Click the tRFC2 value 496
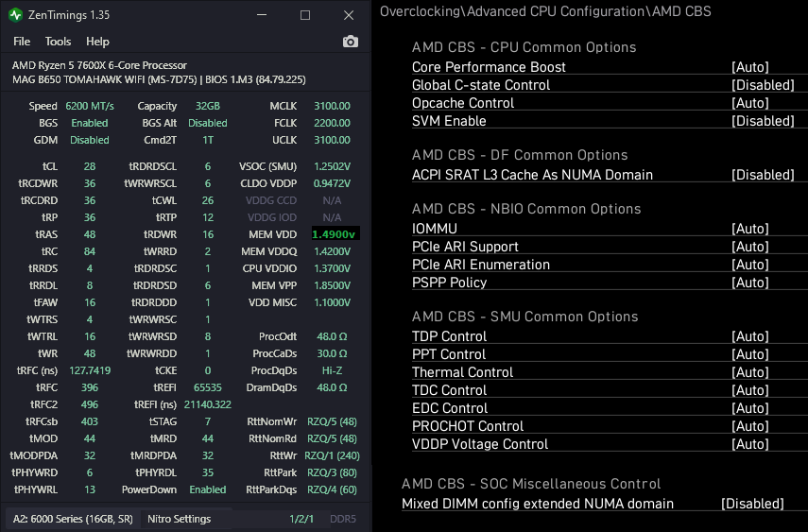 tap(90, 404)
